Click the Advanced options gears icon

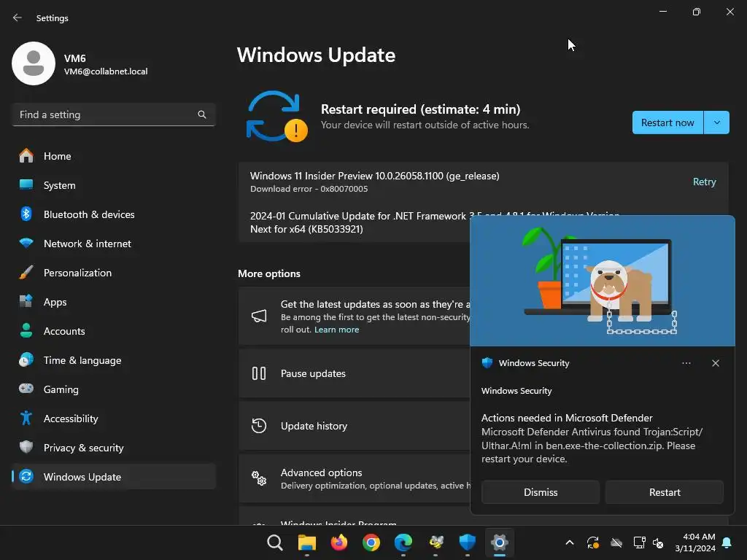tap(259, 478)
